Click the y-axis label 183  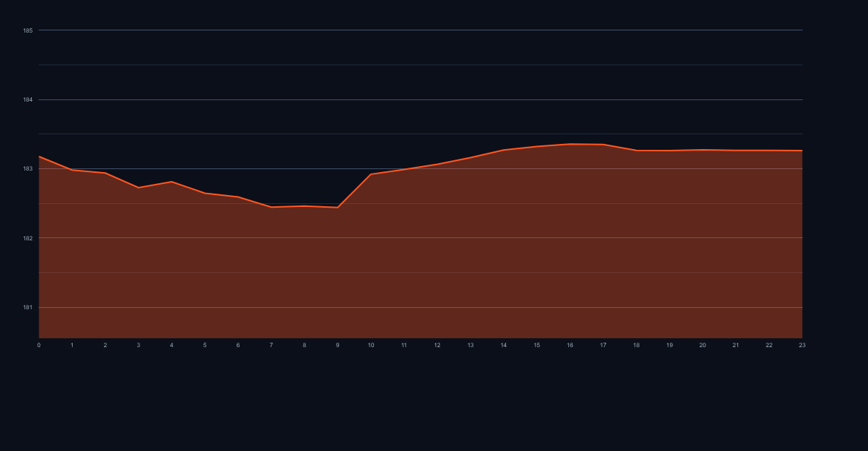tap(27, 169)
